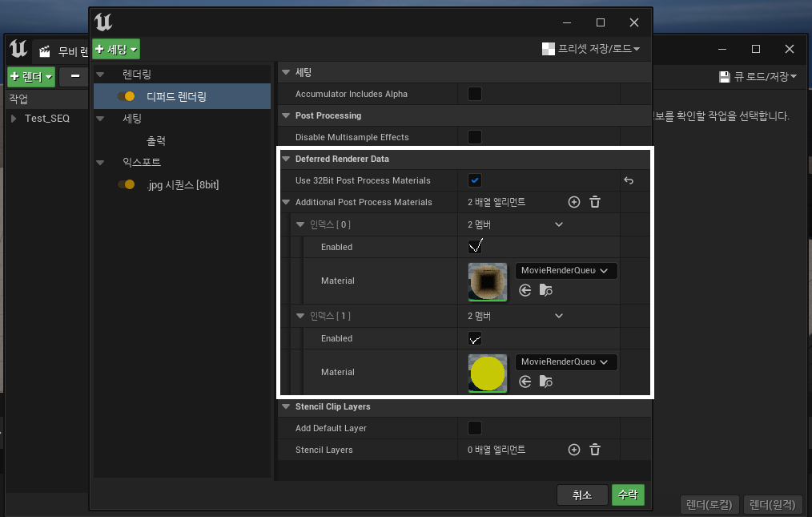Use selected asset for index 1 Material

(525, 382)
